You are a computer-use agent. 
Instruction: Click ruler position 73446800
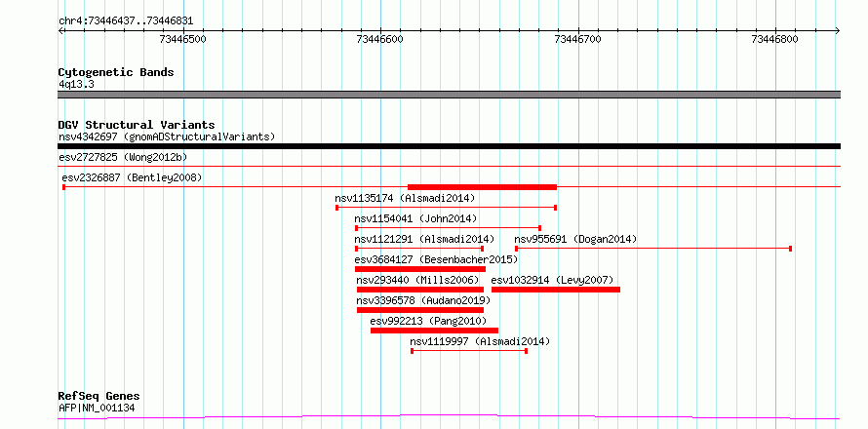point(775,39)
